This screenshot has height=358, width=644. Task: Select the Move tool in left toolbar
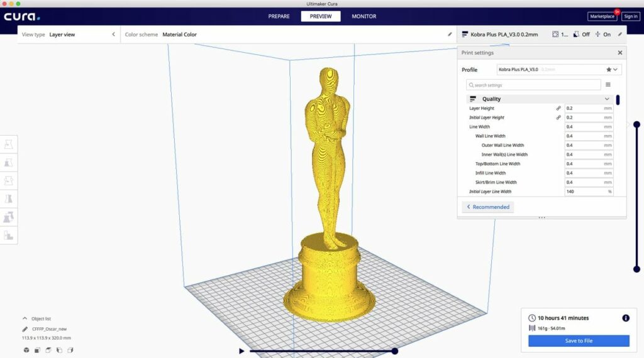9,144
